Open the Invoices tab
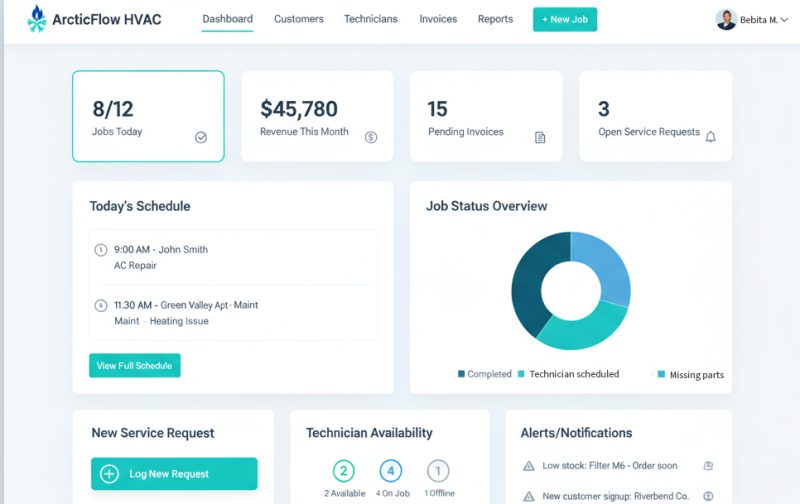This screenshot has width=800, height=504. click(x=438, y=19)
